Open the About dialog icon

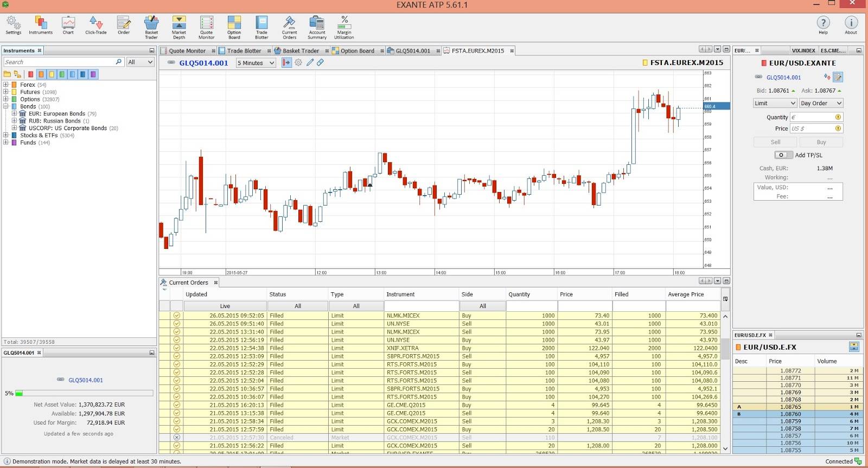click(x=851, y=25)
